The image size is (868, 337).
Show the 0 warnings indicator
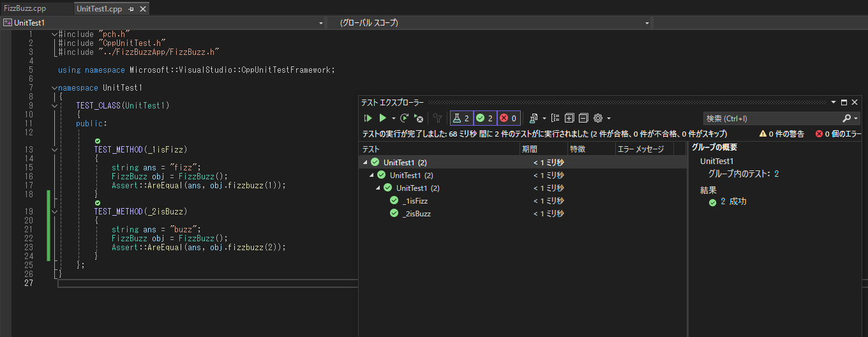point(782,134)
